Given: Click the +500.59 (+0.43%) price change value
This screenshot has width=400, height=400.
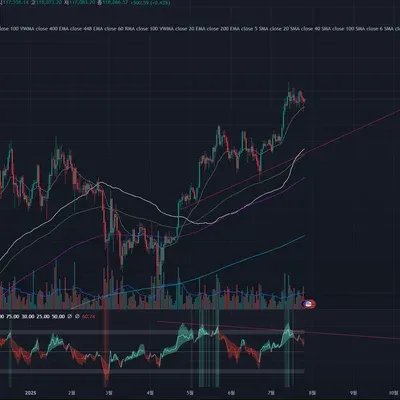Looking at the screenshot, I should coord(151,2).
